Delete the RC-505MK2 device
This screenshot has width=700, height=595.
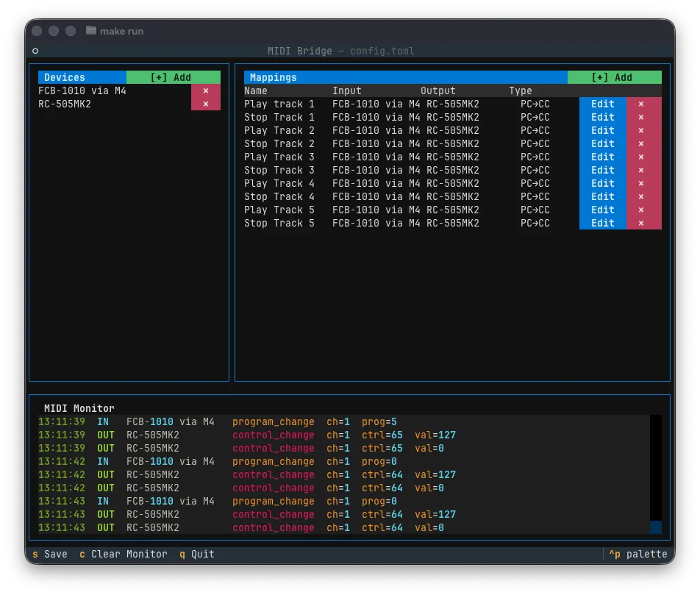pyautogui.click(x=206, y=104)
